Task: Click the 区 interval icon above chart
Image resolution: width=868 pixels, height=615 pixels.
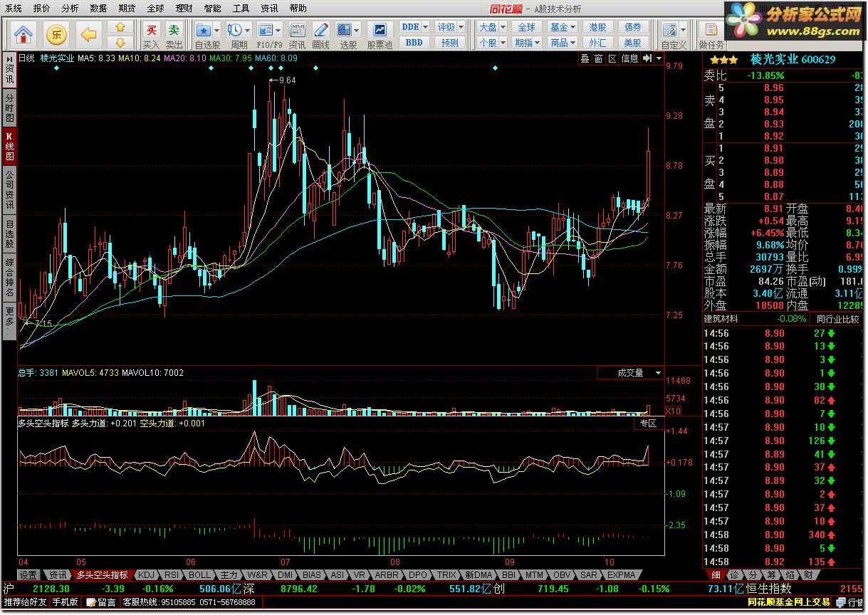Action: tap(612, 58)
